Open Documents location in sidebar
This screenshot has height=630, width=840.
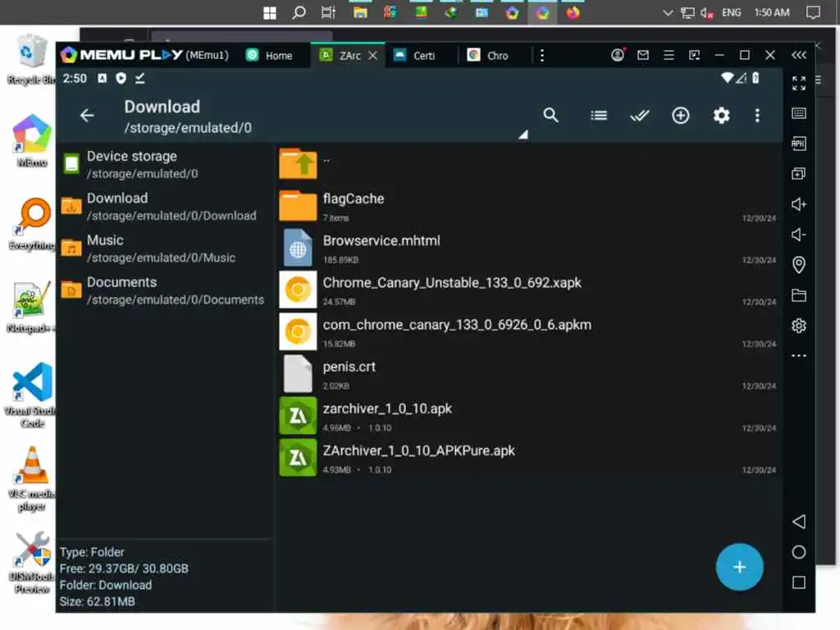(x=166, y=290)
